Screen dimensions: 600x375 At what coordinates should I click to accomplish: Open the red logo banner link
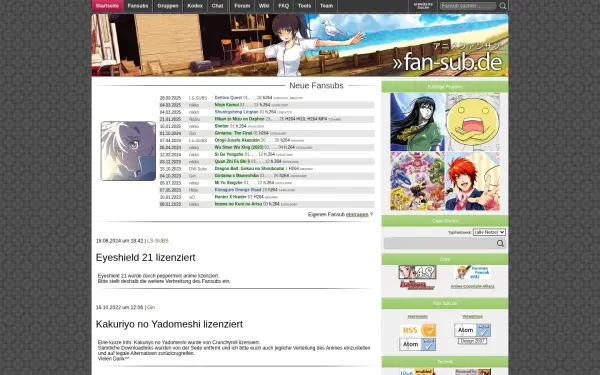[x=417, y=285]
